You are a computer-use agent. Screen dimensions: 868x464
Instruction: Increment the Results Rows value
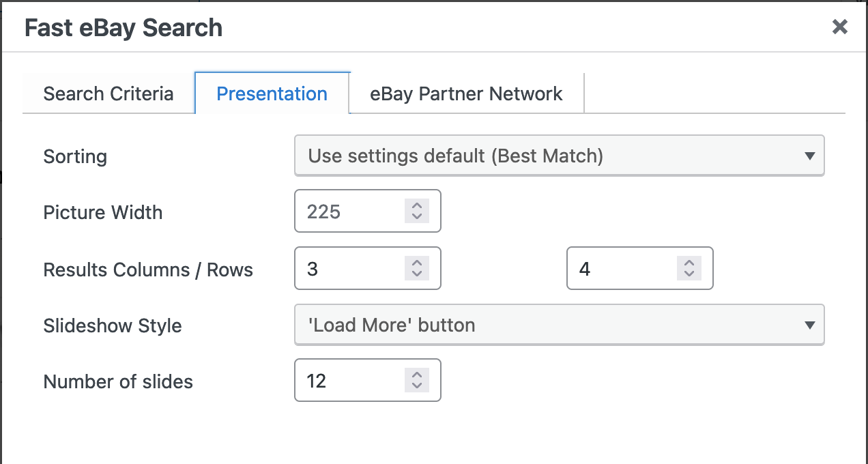[x=689, y=263]
